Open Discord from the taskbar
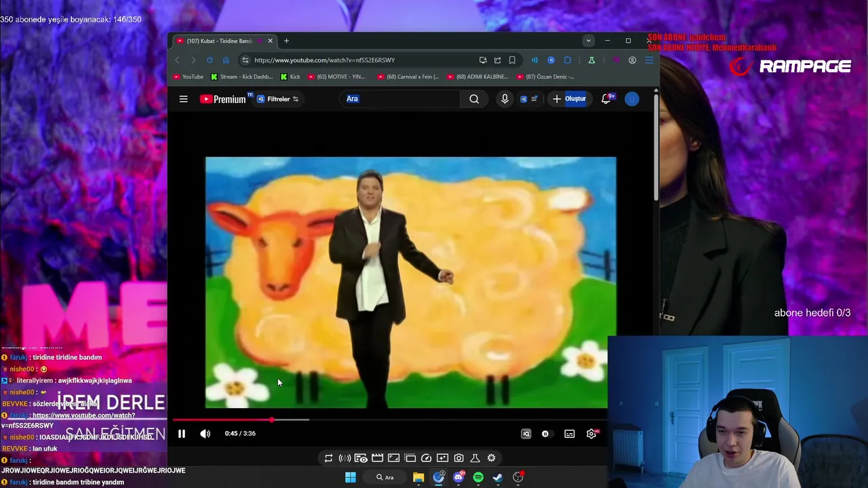Image resolution: width=868 pixels, height=488 pixels. tap(458, 477)
